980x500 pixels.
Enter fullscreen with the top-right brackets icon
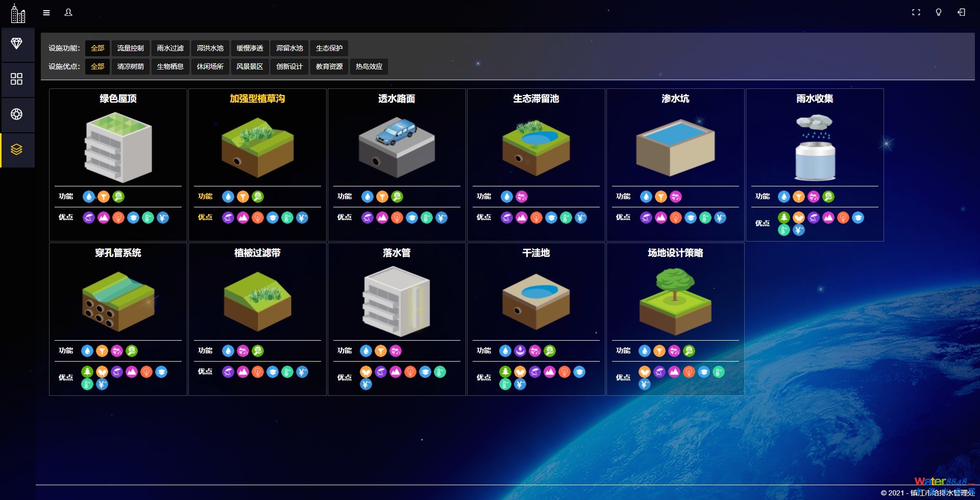(916, 13)
